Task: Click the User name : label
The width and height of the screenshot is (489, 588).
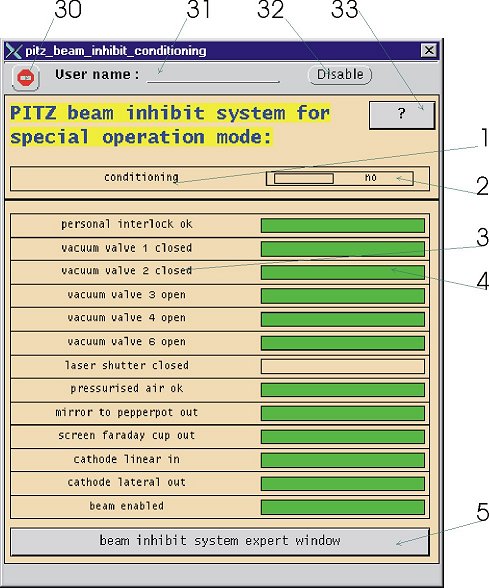Action: pos(97,74)
